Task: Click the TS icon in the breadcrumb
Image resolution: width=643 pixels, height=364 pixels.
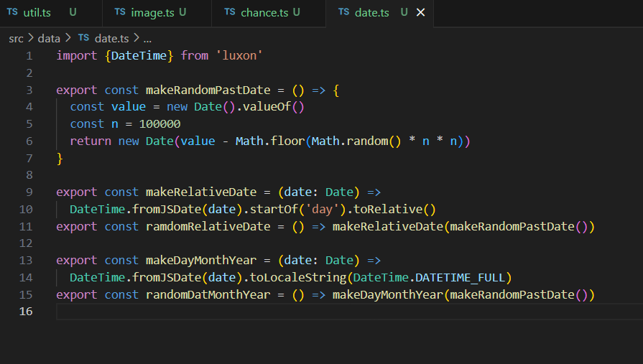Action: coord(83,38)
